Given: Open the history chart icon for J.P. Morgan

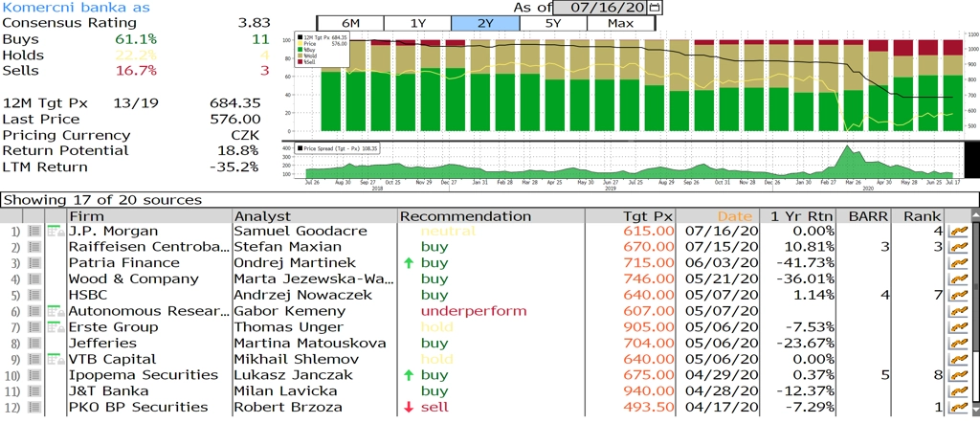Looking at the screenshot, I should tap(956, 232).
